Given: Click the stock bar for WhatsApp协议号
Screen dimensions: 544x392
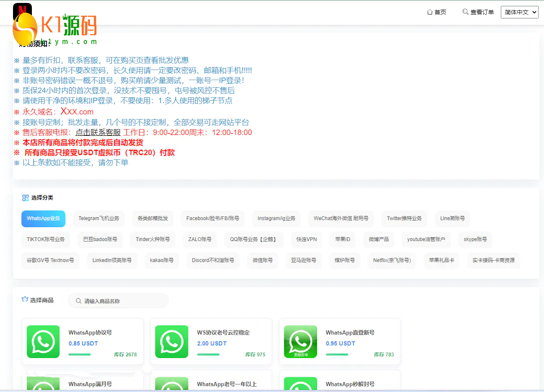Looking at the screenshot, I should click(x=80, y=355).
